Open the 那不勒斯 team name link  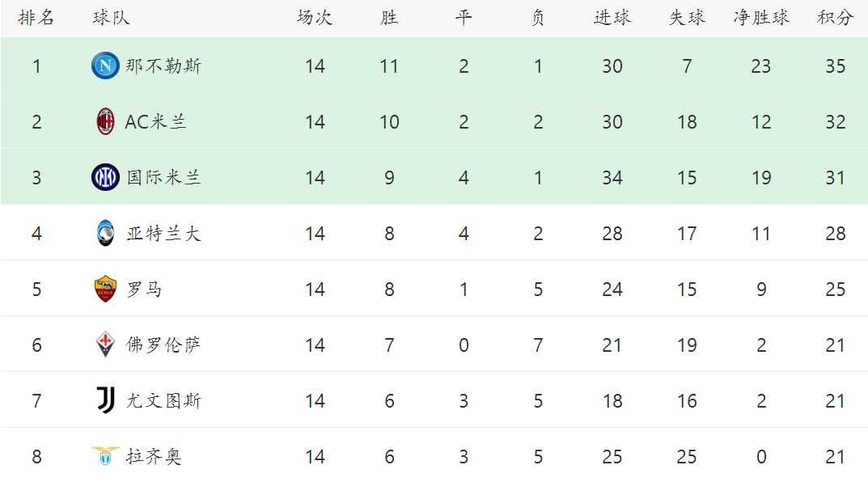click(163, 66)
